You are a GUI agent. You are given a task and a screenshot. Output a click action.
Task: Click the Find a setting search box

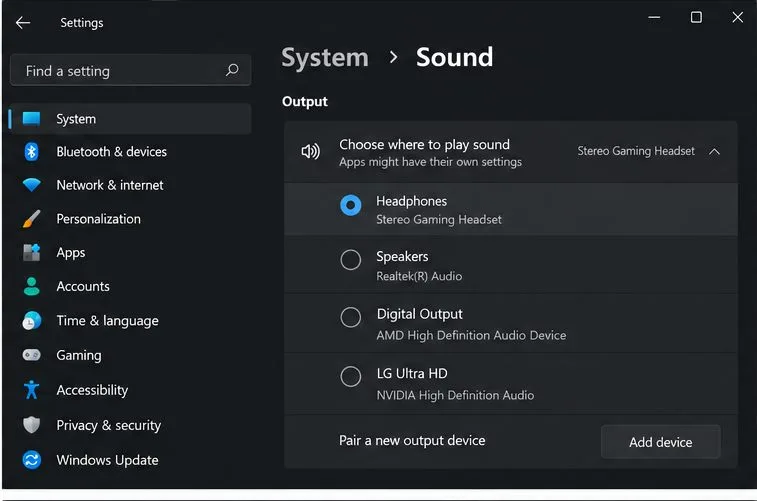130,70
